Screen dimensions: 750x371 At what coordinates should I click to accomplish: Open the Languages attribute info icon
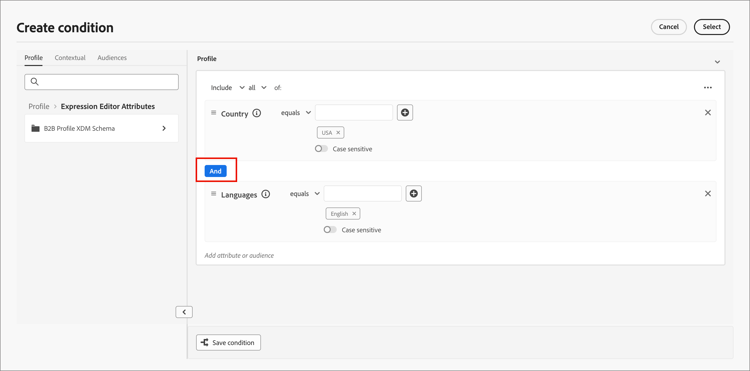coord(266,194)
